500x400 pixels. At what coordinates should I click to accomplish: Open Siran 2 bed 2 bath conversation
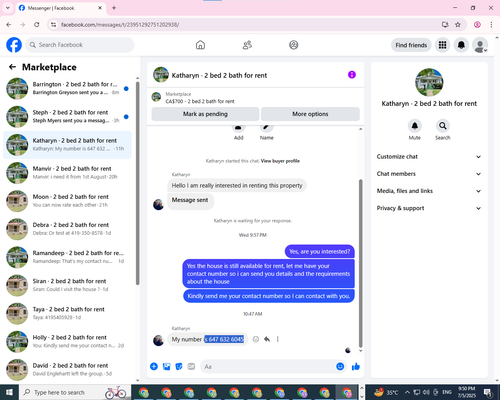tap(68, 285)
